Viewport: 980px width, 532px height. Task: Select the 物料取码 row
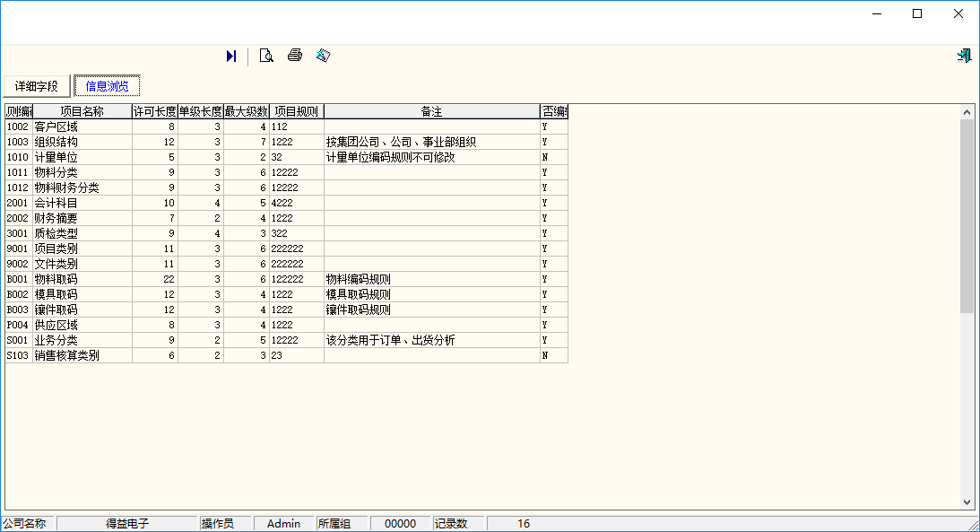(x=286, y=279)
